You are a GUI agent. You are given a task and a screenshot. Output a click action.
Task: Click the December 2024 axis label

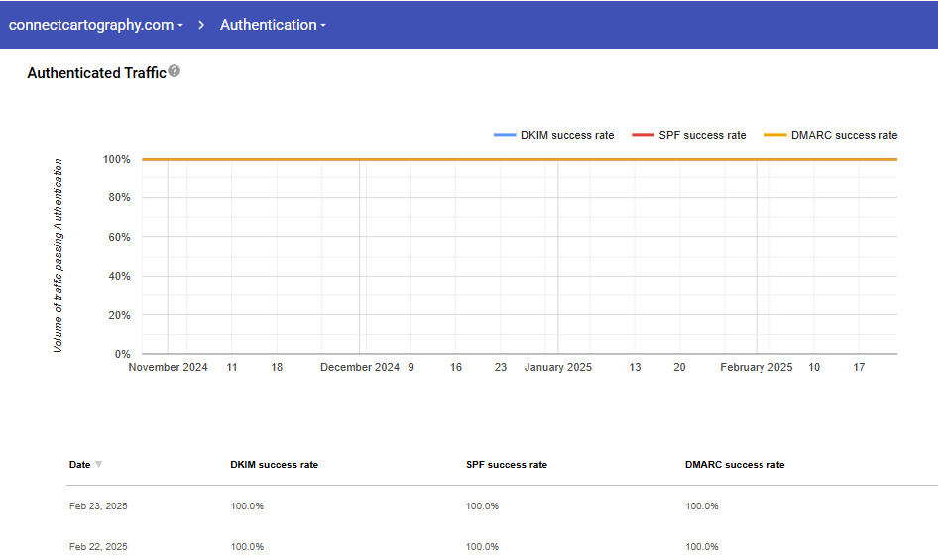point(360,367)
